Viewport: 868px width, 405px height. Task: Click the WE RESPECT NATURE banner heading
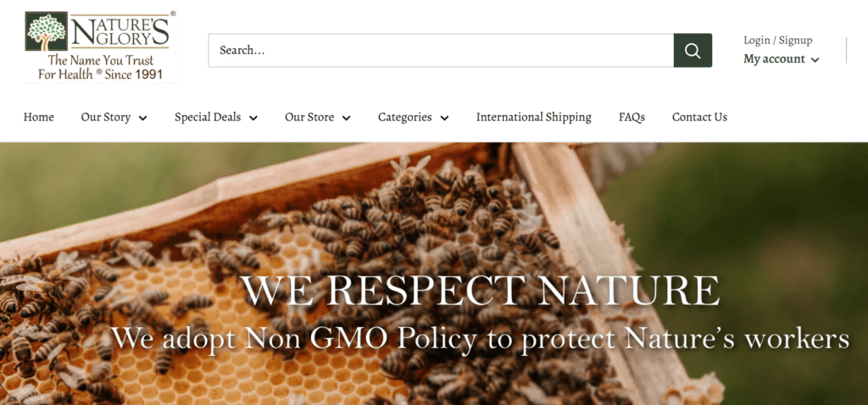click(x=481, y=291)
